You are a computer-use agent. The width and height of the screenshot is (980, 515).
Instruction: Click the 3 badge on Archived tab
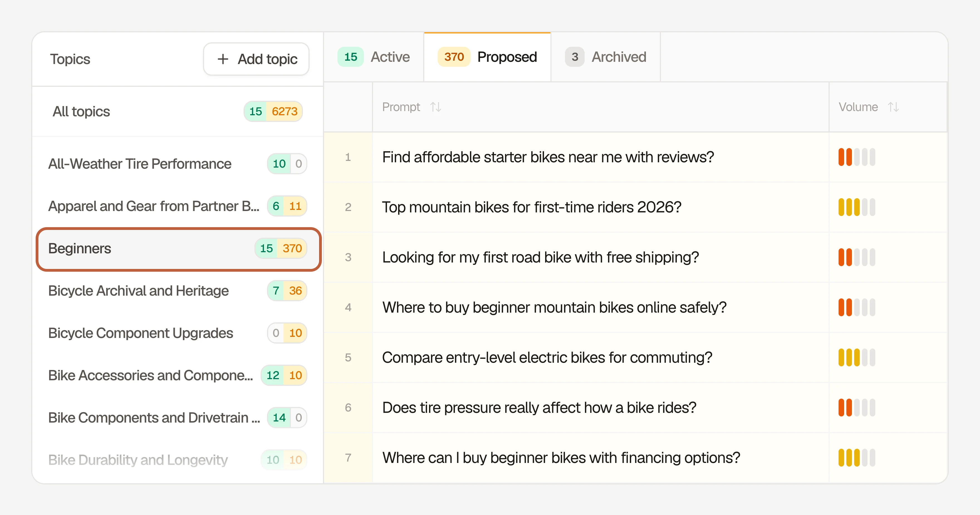pyautogui.click(x=574, y=57)
